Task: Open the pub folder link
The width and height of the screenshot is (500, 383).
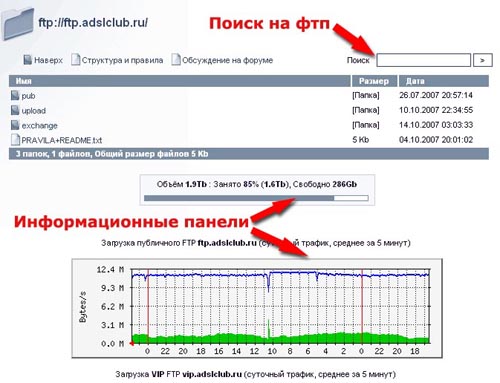Action: pyautogui.click(x=28, y=96)
